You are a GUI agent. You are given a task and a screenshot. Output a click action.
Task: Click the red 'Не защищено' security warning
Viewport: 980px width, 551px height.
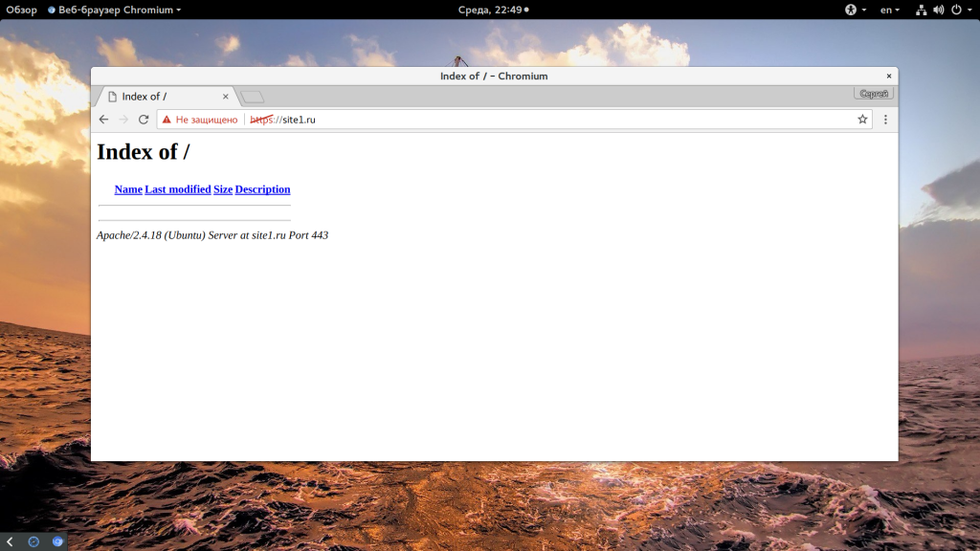[199, 120]
